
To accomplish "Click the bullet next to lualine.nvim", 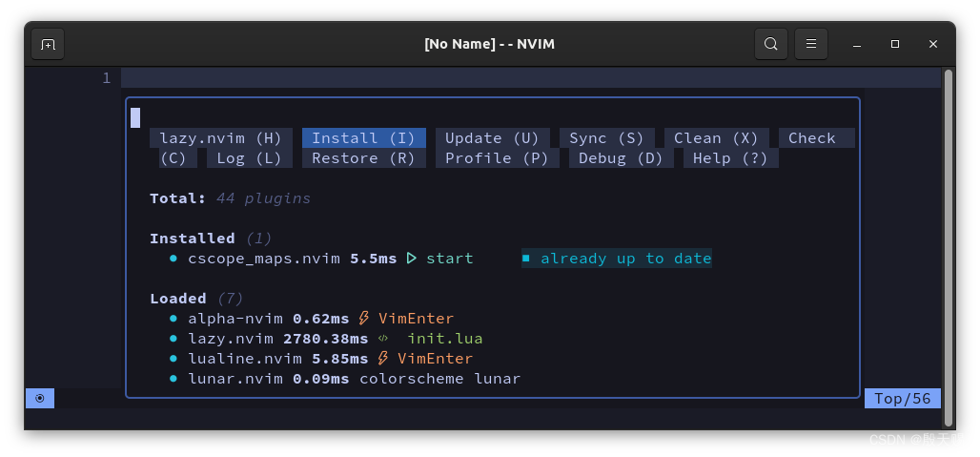I will click(x=174, y=358).
